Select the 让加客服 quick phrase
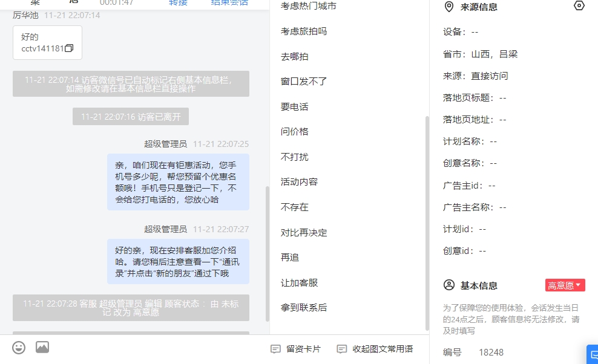 click(x=299, y=283)
